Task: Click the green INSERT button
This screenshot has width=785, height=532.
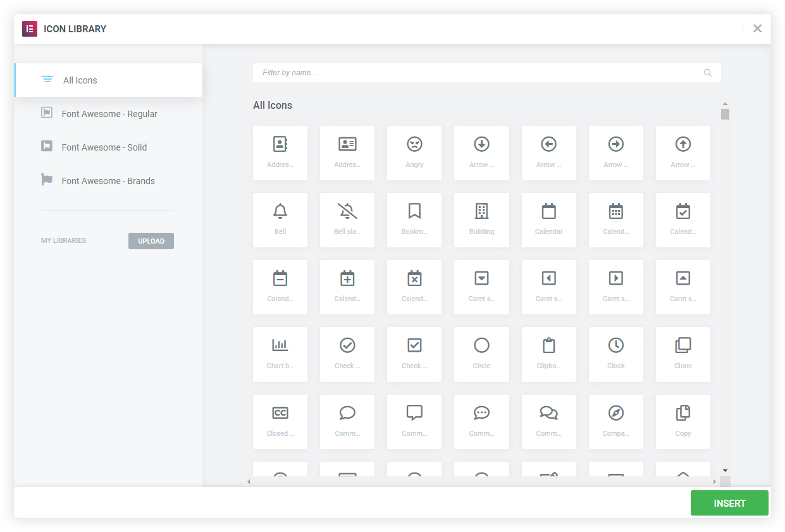Action: coord(729,503)
